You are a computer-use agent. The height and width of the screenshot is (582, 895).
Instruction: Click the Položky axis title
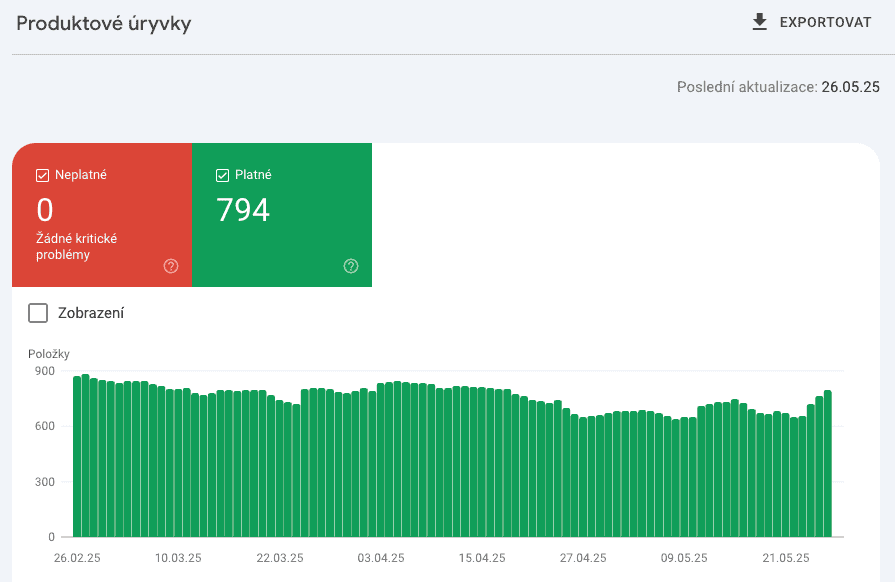coord(49,354)
